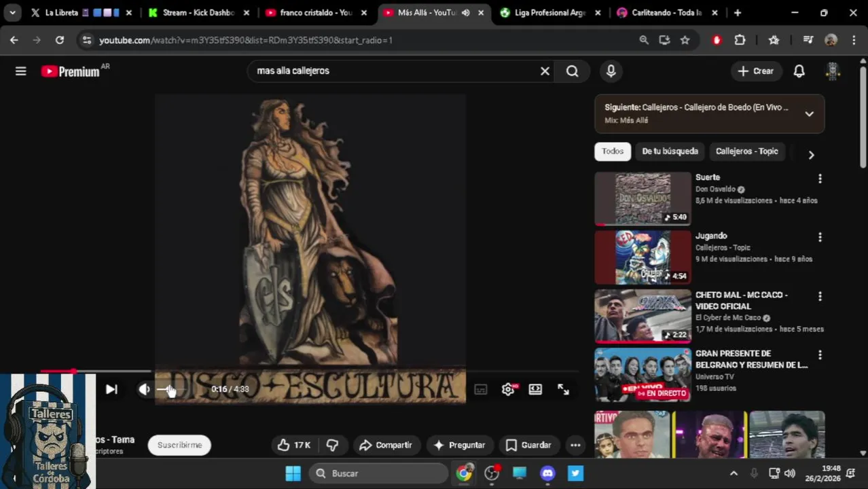
Task: Select the De tu búsqueda chip
Action: point(670,151)
